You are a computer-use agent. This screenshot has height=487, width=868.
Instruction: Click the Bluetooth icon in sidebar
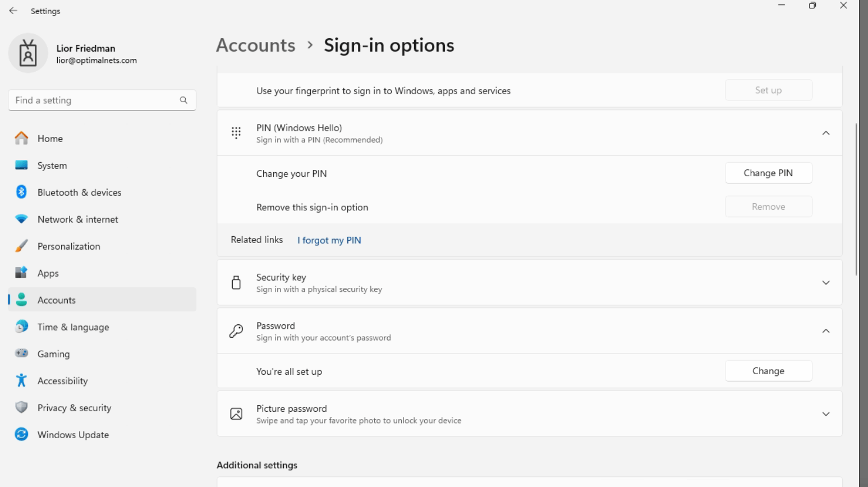coord(21,192)
